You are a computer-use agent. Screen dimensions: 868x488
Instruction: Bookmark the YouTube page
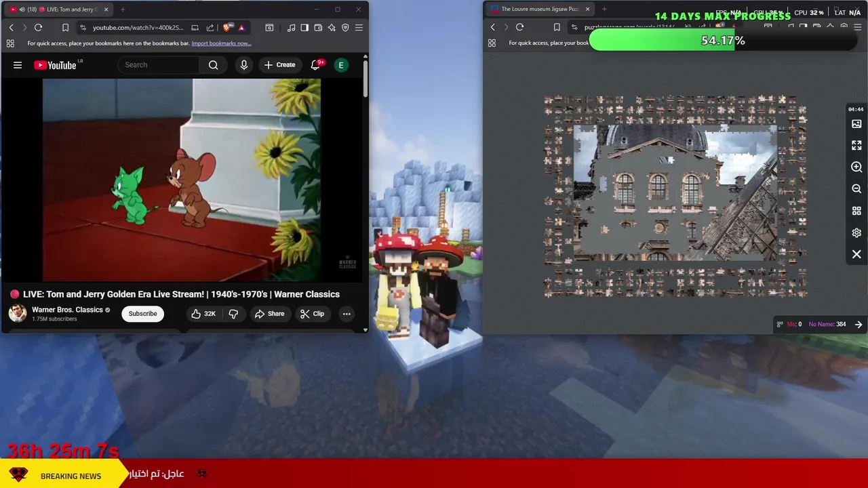pyautogui.click(x=65, y=27)
